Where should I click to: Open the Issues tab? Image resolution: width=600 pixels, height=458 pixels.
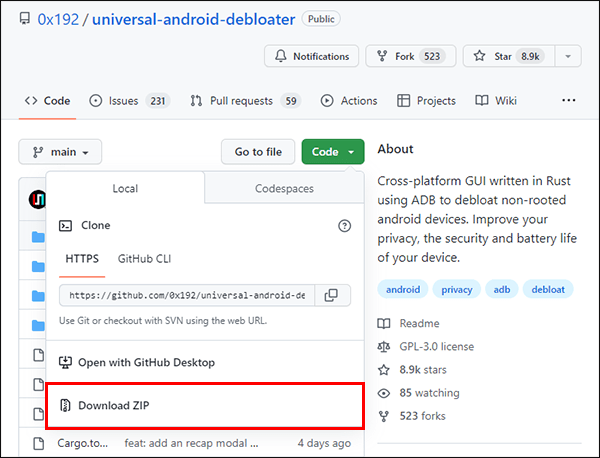click(x=129, y=101)
